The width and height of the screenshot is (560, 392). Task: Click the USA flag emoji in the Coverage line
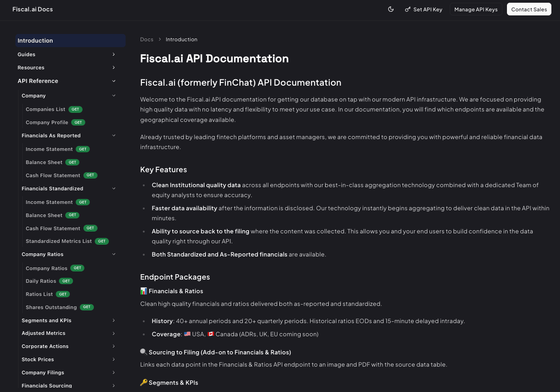[187, 334]
